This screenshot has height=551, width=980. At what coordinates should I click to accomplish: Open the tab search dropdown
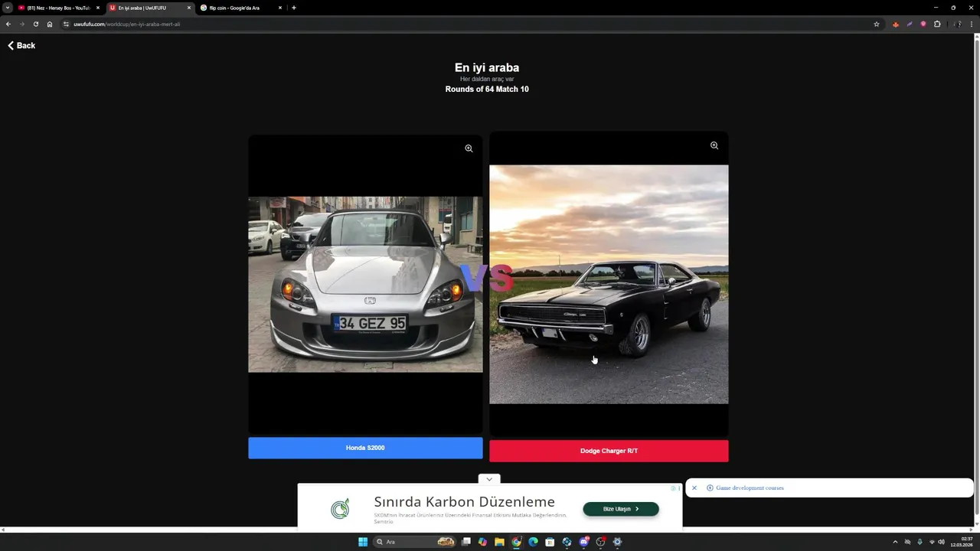8,8
